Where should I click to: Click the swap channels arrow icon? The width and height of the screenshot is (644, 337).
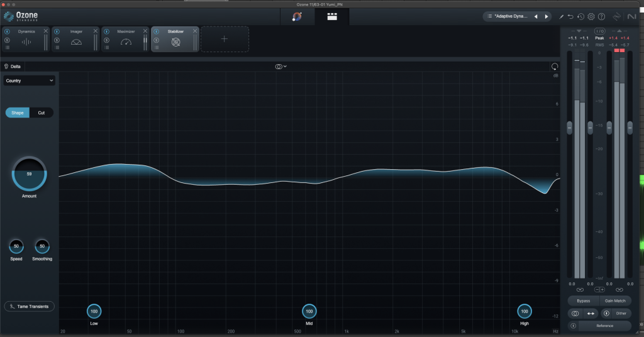pyautogui.click(x=591, y=313)
